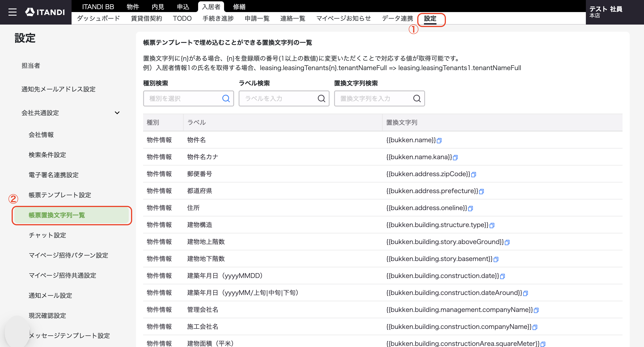
Task: Copy the {{bukken.address.zipCode}} placeholder
Action: click(474, 174)
